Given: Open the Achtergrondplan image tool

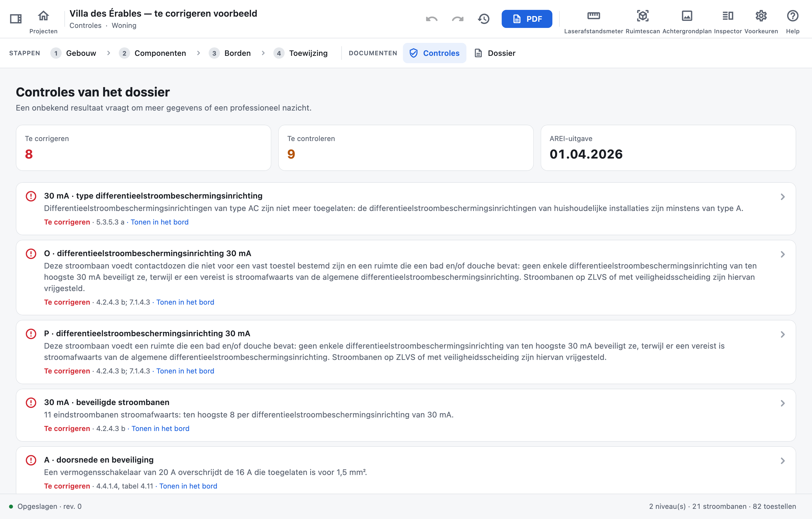Looking at the screenshot, I should (687, 22).
